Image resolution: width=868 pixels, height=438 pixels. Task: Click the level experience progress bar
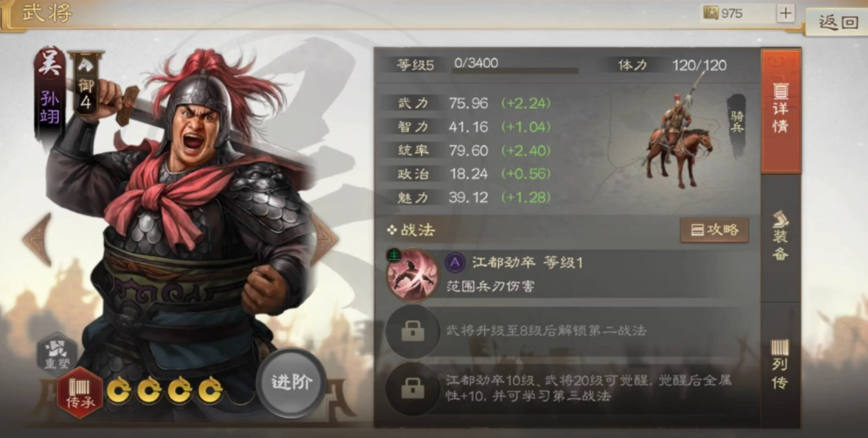(x=515, y=70)
